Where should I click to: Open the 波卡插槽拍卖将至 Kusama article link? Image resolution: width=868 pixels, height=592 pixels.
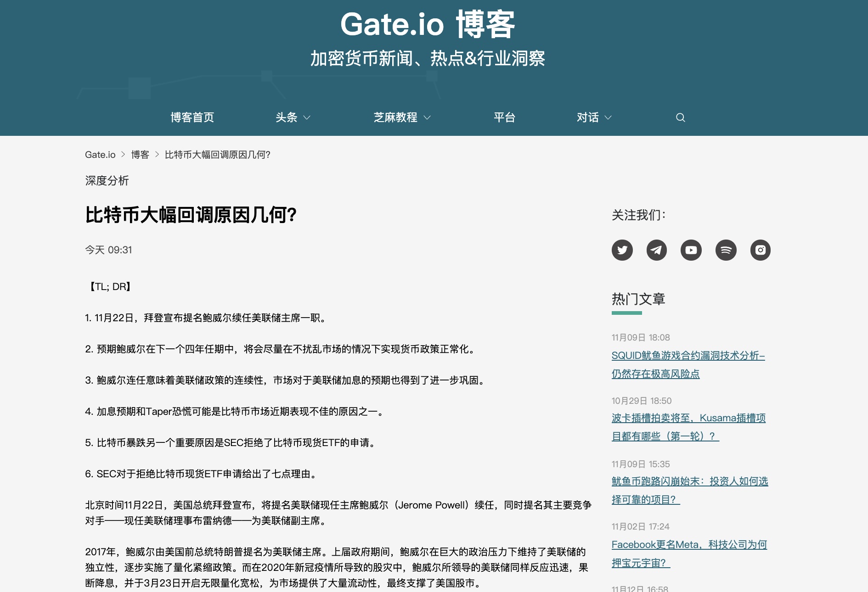[x=688, y=427]
